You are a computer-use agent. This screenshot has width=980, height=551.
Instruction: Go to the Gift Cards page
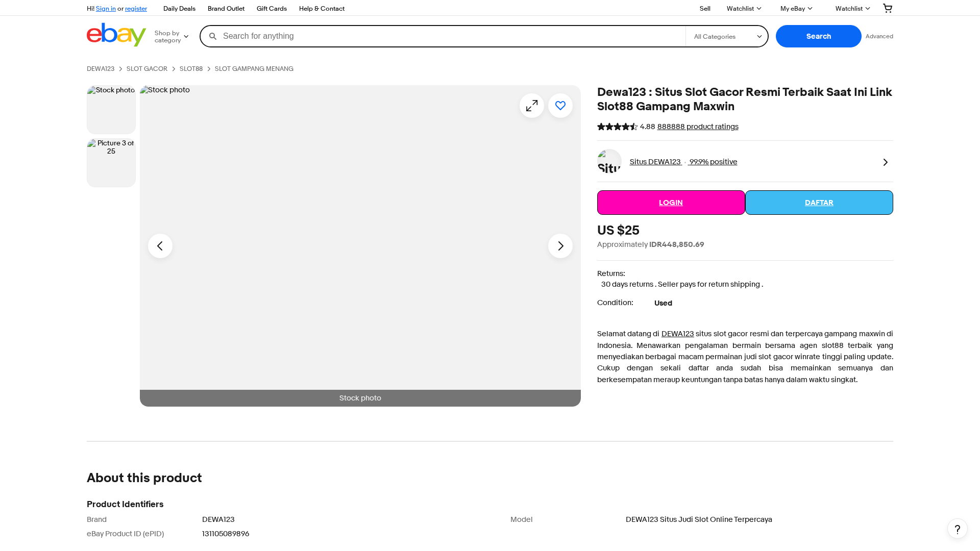272,9
